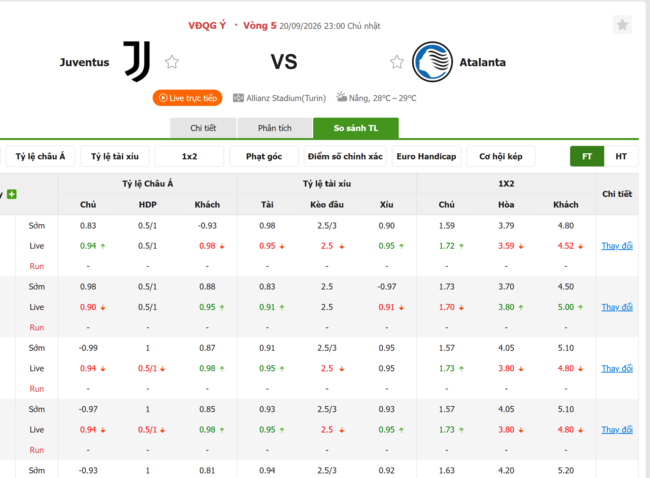
Task: Click the early Xỉu odds -0.97
Action: (386, 286)
